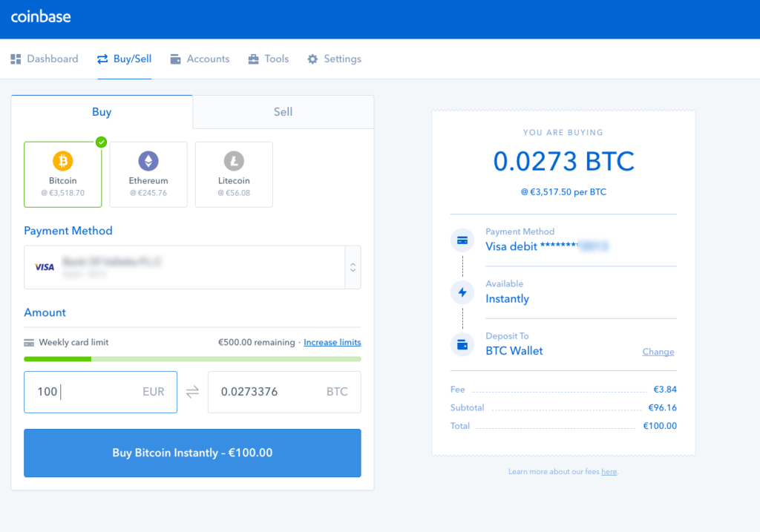Focus the BTC amount input field

[x=284, y=392]
